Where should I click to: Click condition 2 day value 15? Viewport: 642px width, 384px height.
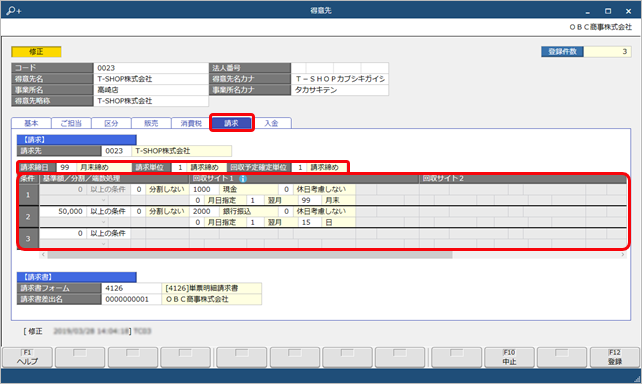tap(310, 222)
